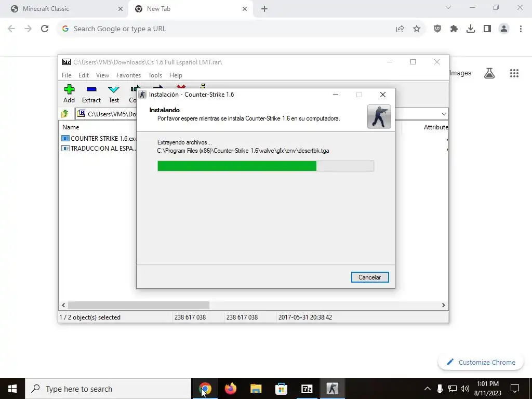Close the Minecraft Classic tab
This screenshot has width=532, height=399.
tap(121, 9)
